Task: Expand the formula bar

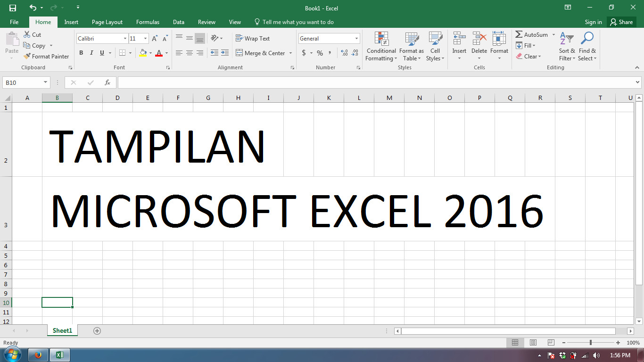Action: coord(638,82)
